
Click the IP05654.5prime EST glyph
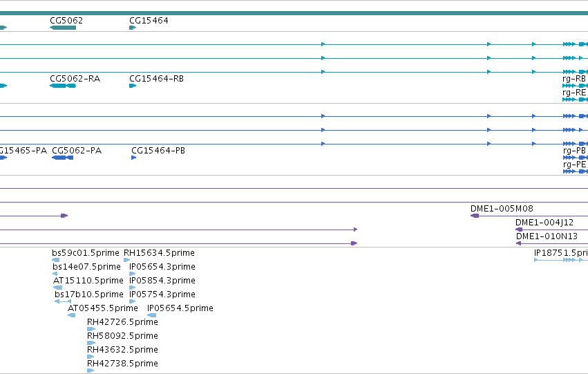click(151, 315)
